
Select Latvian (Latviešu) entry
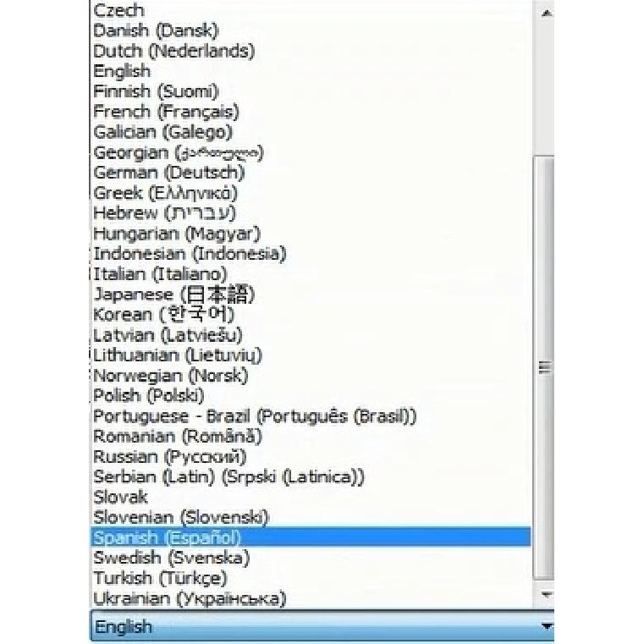[x=311, y=335]
